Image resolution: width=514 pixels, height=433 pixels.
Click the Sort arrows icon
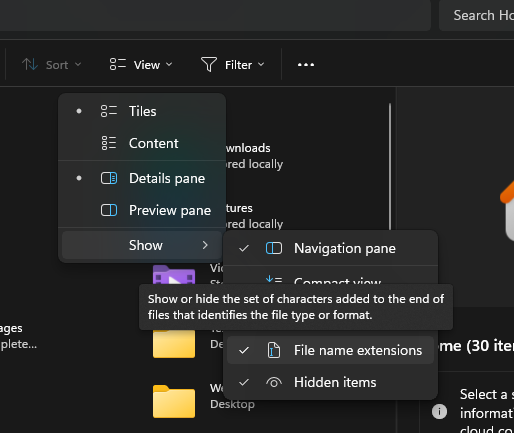30,64
